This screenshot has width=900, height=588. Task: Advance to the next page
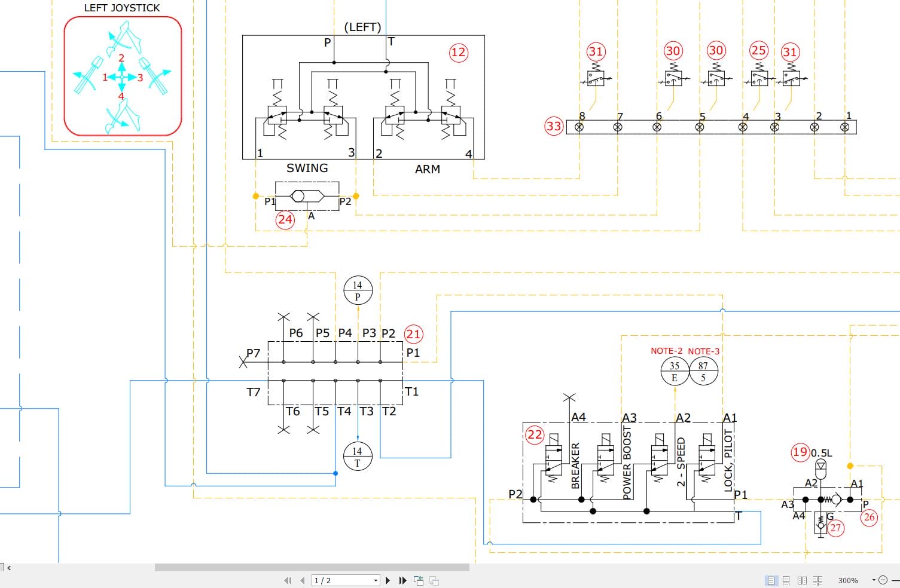tap(387, 580)
